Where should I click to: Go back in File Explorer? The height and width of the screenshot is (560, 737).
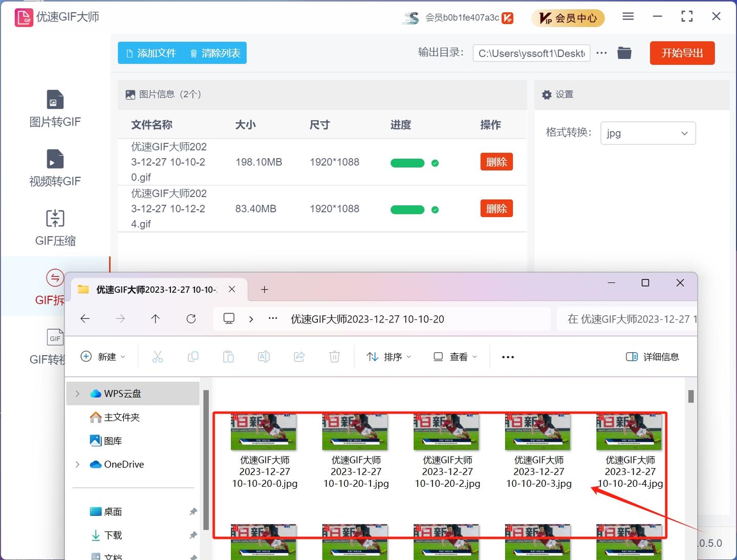point(85,319)
